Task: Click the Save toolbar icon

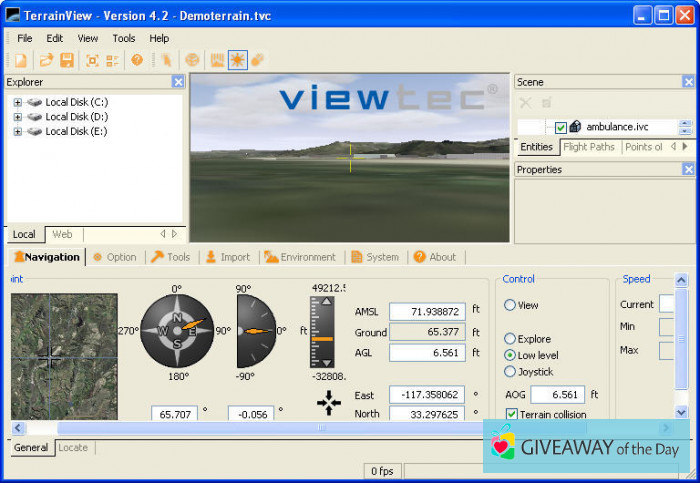Action: tap(67, 61)
